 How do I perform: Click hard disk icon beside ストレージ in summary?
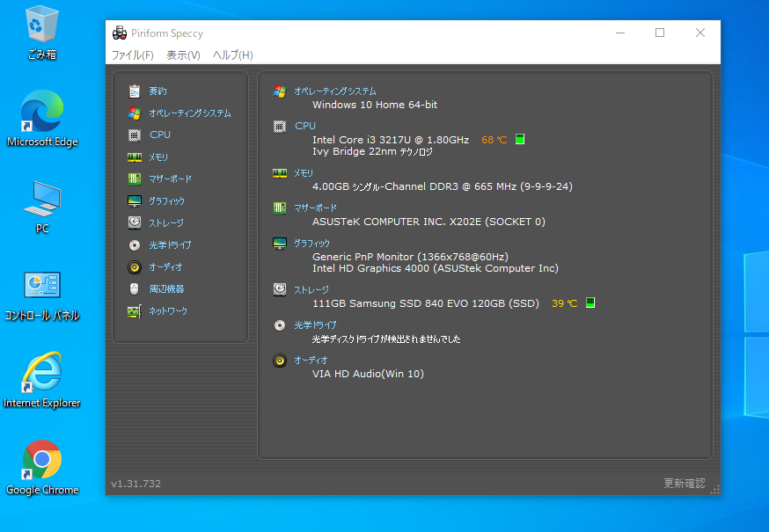tap(280, 290)
